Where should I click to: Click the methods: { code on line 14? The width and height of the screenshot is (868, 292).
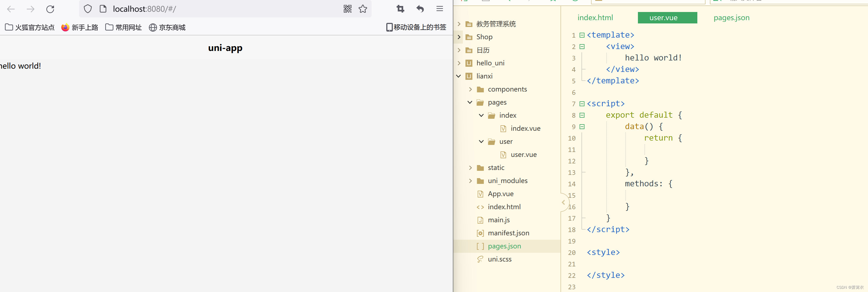(x=649, y=184)
